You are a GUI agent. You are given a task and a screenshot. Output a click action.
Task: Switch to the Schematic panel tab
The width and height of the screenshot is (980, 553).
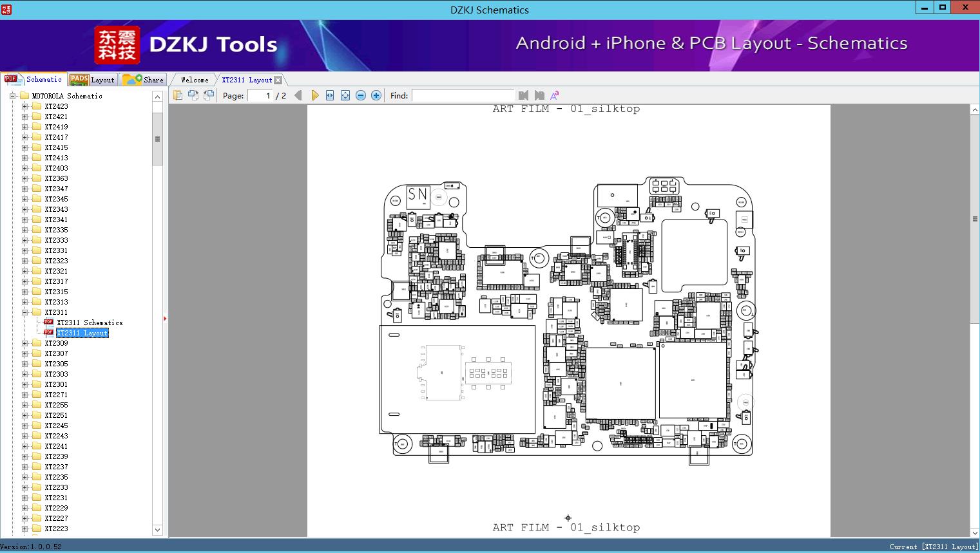coord(34,79)
